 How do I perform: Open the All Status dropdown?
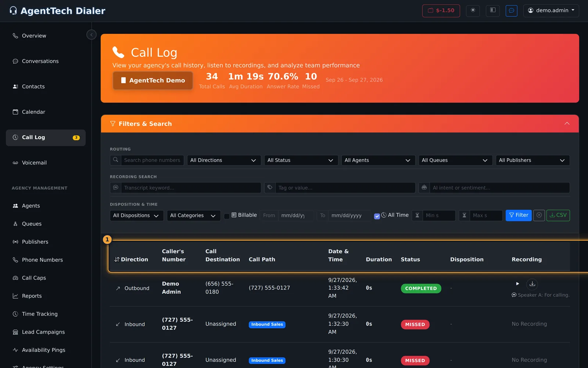coord(301,160)
